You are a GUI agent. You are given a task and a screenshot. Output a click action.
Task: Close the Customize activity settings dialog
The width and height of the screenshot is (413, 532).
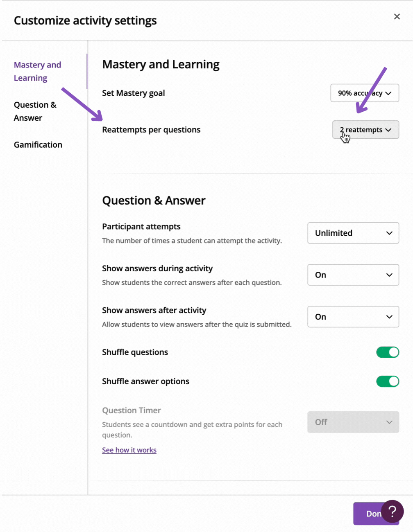(x=397, y=16)
